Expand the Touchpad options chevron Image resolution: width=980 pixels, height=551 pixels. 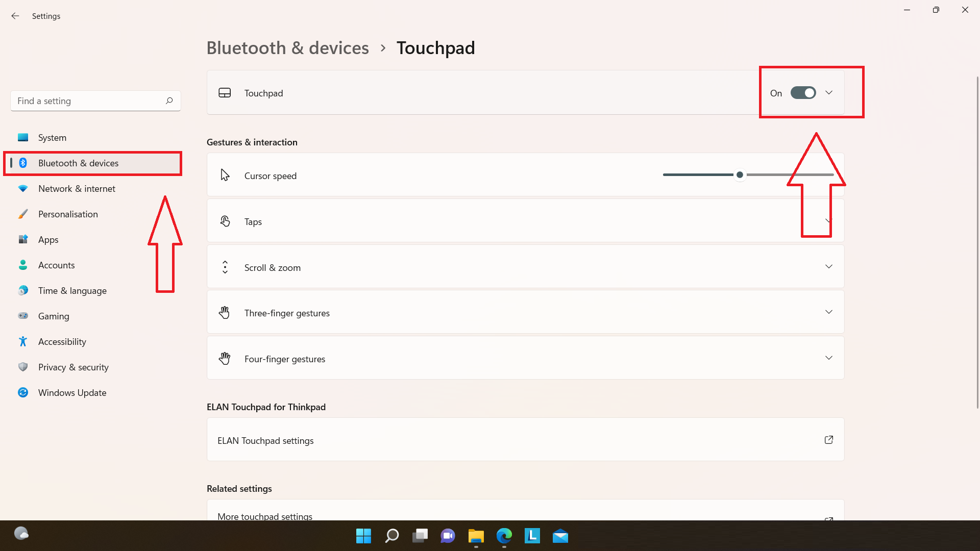pyautogui.click(x=829, y=93)
